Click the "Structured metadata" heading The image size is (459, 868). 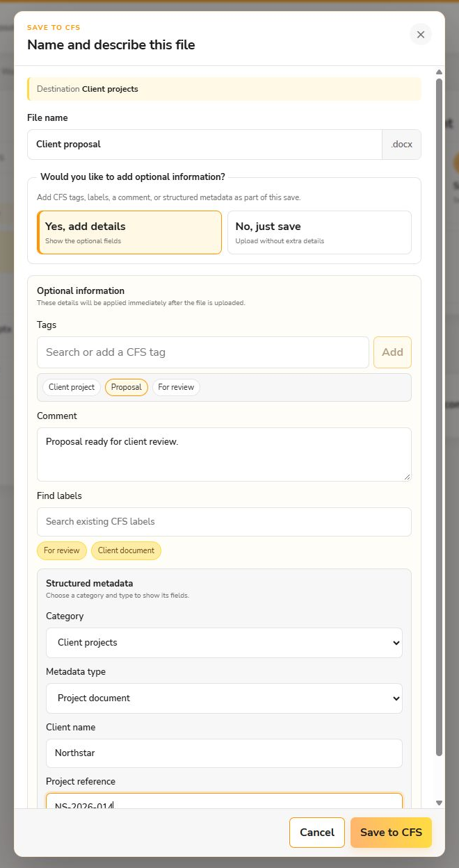[89, 584]
